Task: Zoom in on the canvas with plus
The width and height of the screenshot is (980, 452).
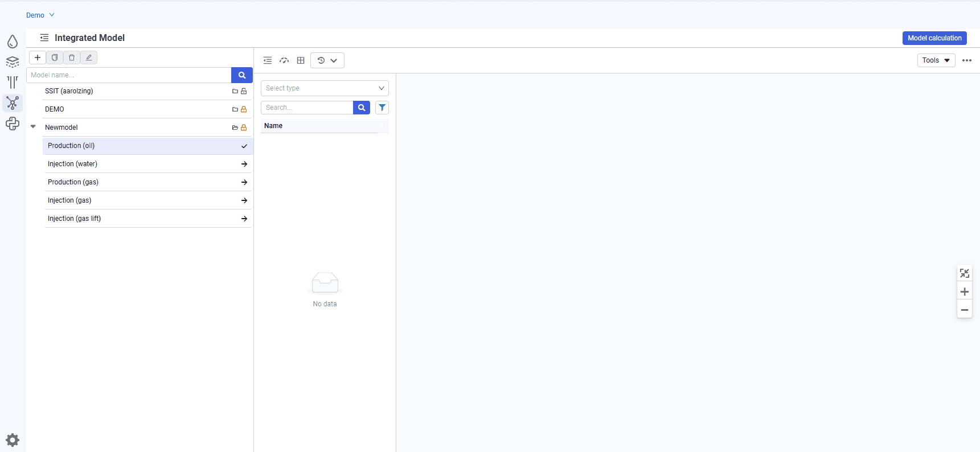Action: pyautogui.click(x=965, y=292)
